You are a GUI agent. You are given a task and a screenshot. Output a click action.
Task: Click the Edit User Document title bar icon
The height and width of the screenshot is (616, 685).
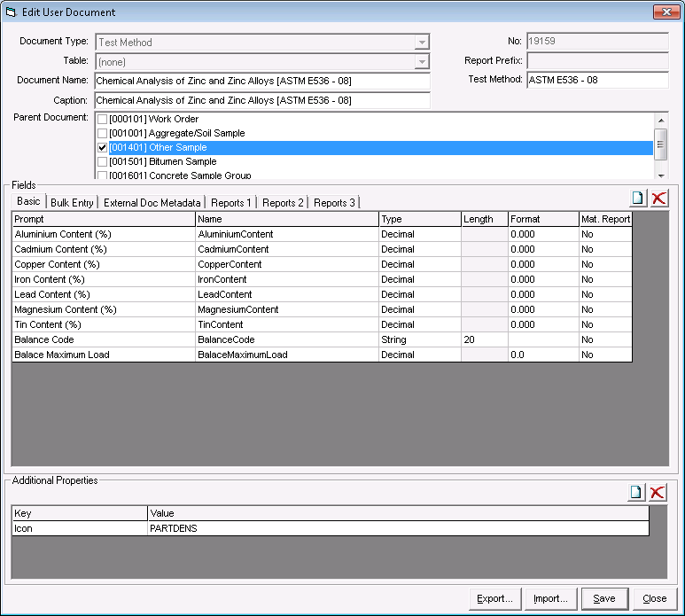[11, 12]
